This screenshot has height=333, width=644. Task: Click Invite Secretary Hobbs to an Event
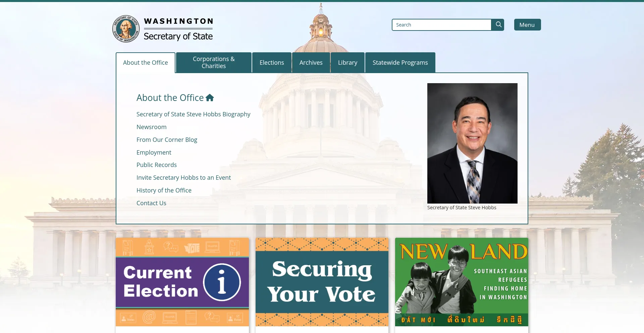coord(183,177)
